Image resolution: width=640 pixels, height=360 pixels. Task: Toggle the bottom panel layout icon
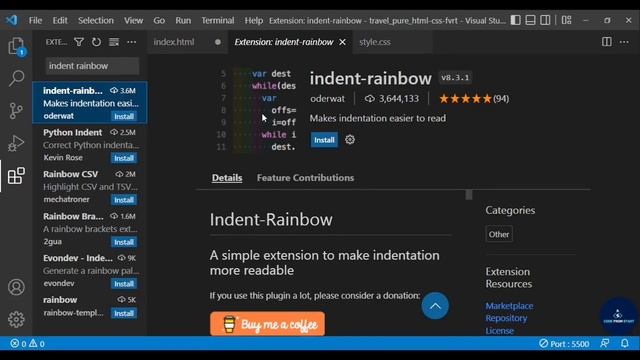tap(530, 20)
